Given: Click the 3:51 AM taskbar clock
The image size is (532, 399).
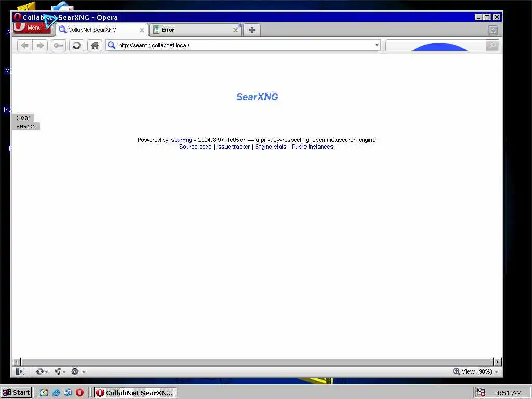Looking at the screenshot, I should pos(508,393).
